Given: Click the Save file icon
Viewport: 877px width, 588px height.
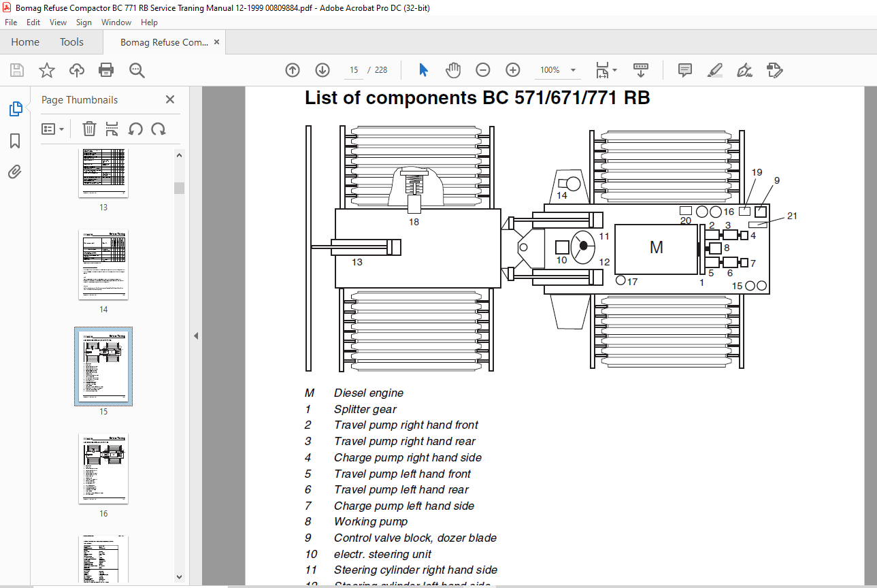Looking at the screenshot, I should tap(17, 70).
